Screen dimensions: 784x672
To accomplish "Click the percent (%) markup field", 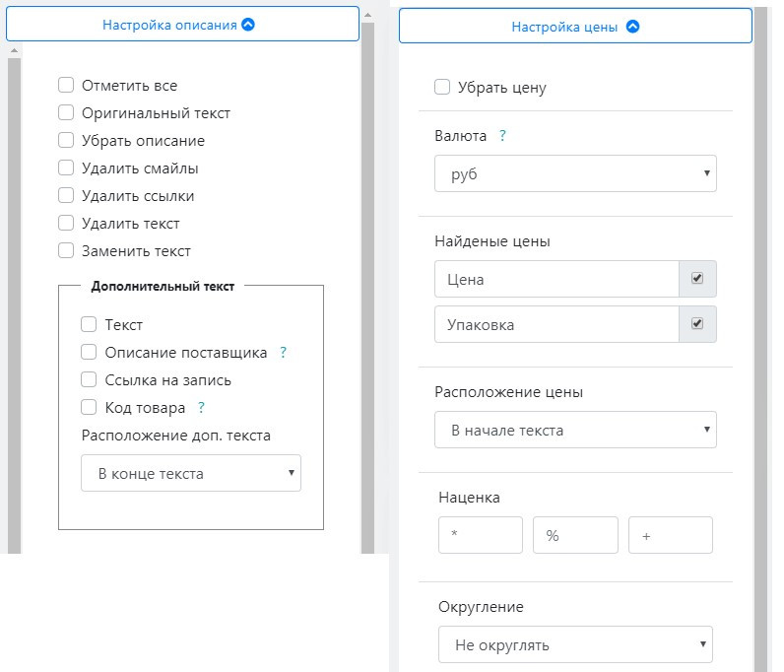I will pyautogui.click(x=575, y=535).
